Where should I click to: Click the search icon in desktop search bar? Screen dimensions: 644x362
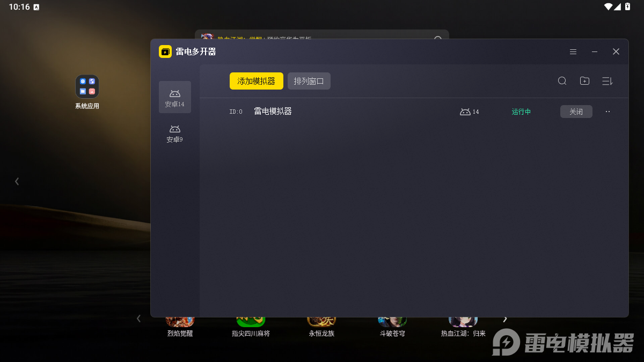(438, 38)
